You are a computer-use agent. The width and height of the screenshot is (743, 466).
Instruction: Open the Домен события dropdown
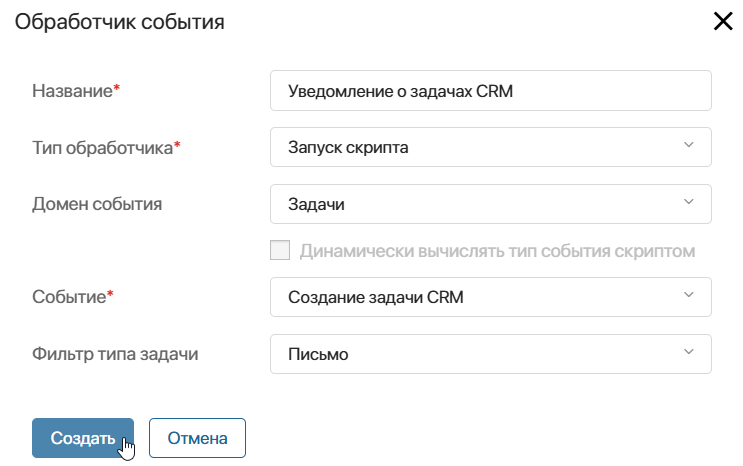[490, 204]
